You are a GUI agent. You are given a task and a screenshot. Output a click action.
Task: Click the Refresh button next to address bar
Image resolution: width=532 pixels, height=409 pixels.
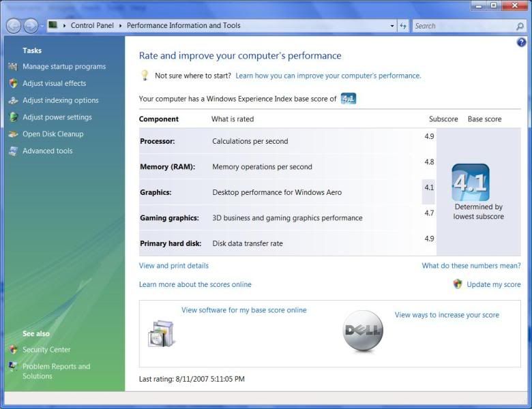click(x=403, y=26)
